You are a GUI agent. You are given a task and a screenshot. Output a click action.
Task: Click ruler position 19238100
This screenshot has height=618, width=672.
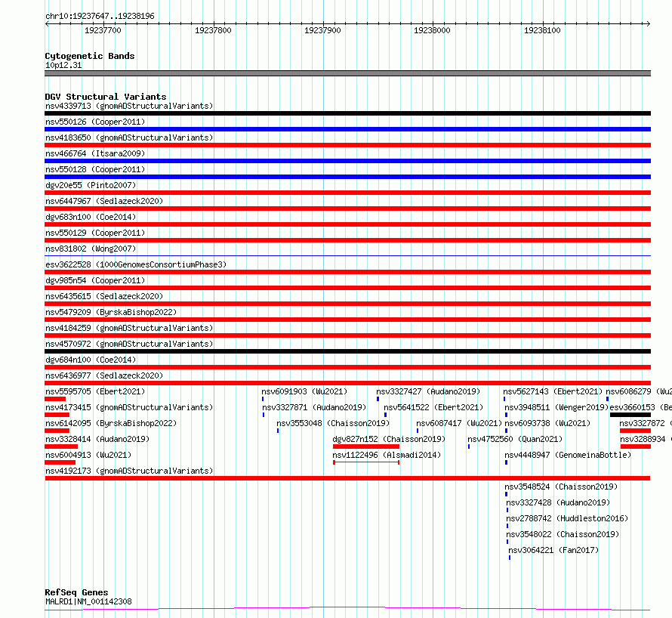tap(542, 30)
